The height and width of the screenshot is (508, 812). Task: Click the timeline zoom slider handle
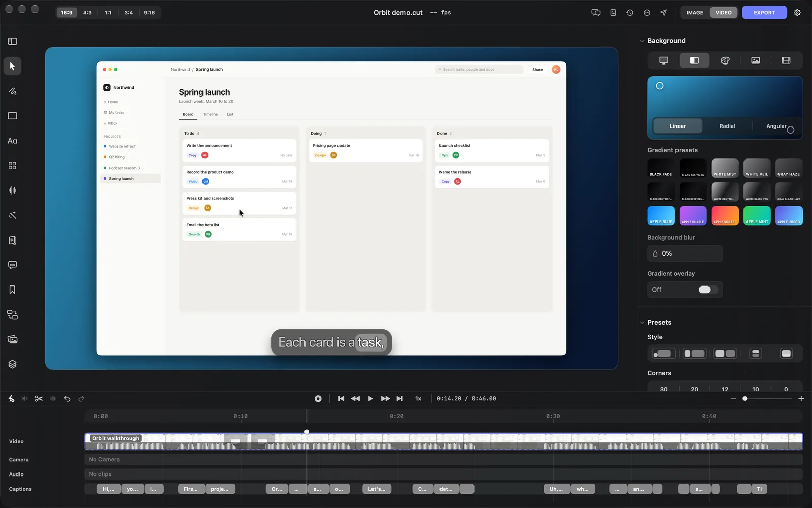tap(745, 399)
